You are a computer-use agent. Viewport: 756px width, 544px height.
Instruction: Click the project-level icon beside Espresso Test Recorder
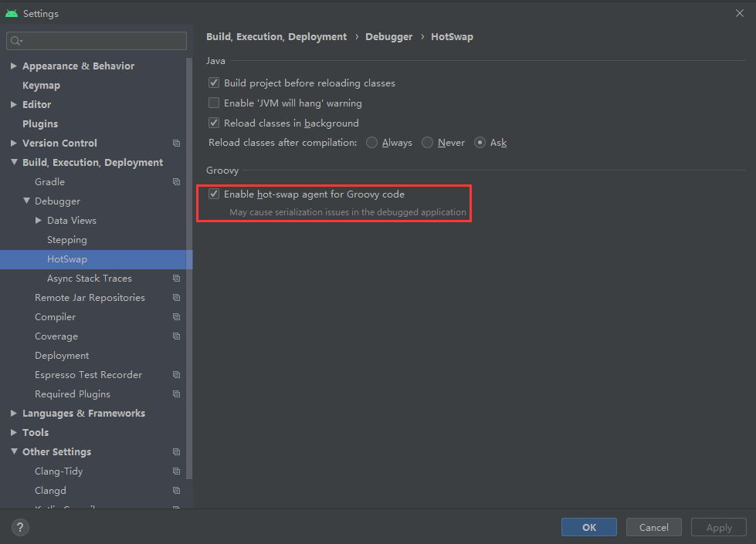tap(177, 374)
